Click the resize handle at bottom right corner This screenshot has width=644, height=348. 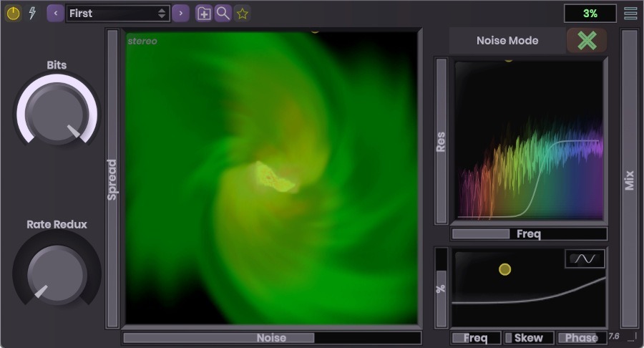pos(632,338)
